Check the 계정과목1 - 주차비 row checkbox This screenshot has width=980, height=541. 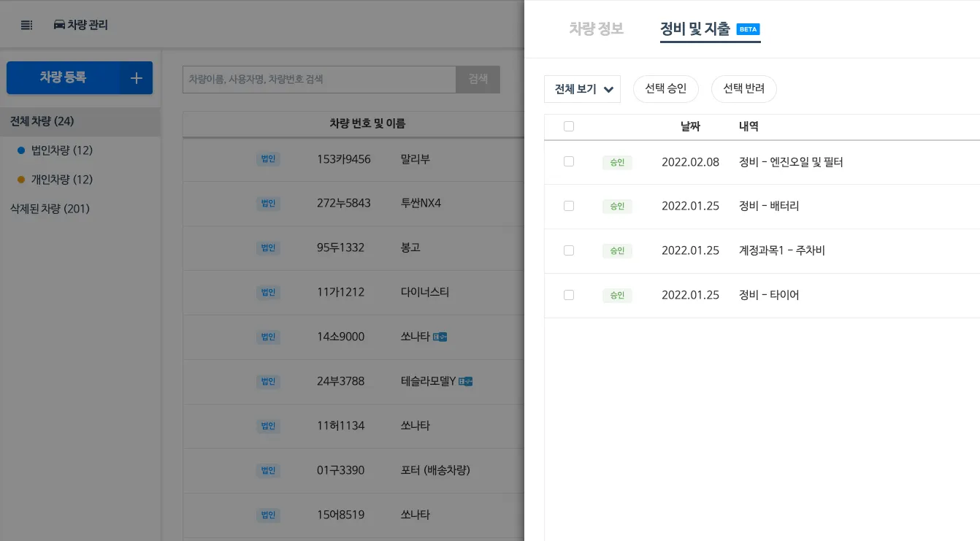point(569,250)
